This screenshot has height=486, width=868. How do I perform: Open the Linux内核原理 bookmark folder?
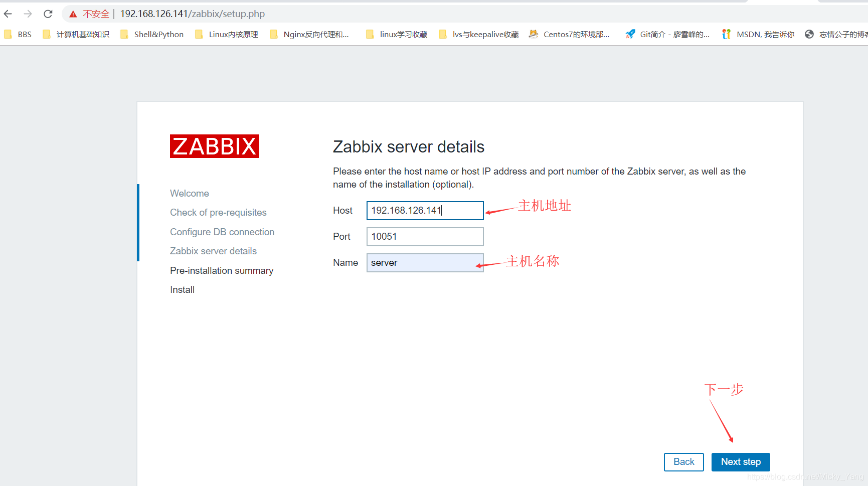227,34
